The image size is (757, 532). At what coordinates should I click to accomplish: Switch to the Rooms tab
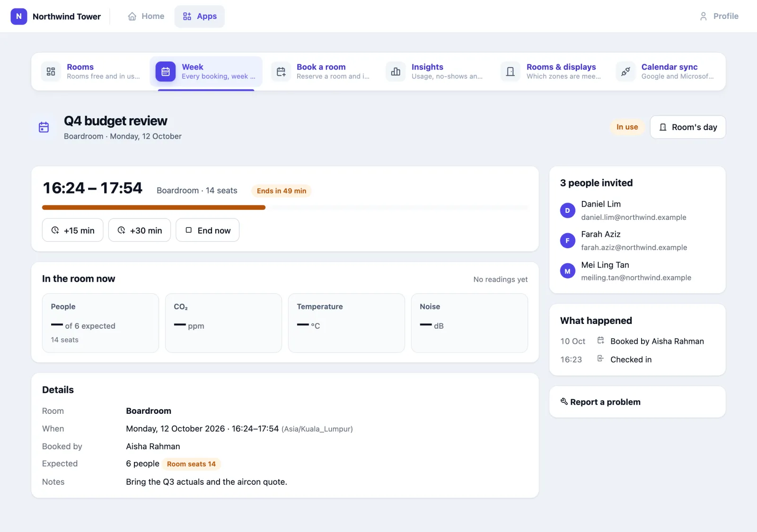click(91, 72)
